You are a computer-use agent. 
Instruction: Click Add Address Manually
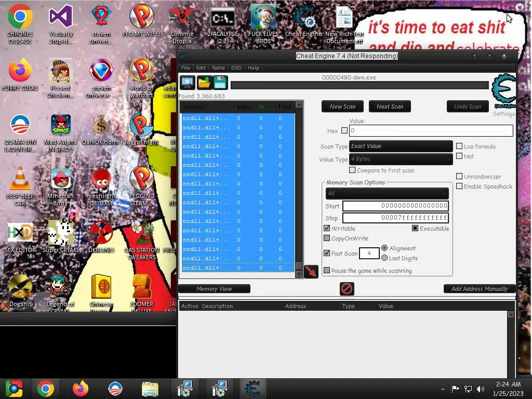(480, 289)
